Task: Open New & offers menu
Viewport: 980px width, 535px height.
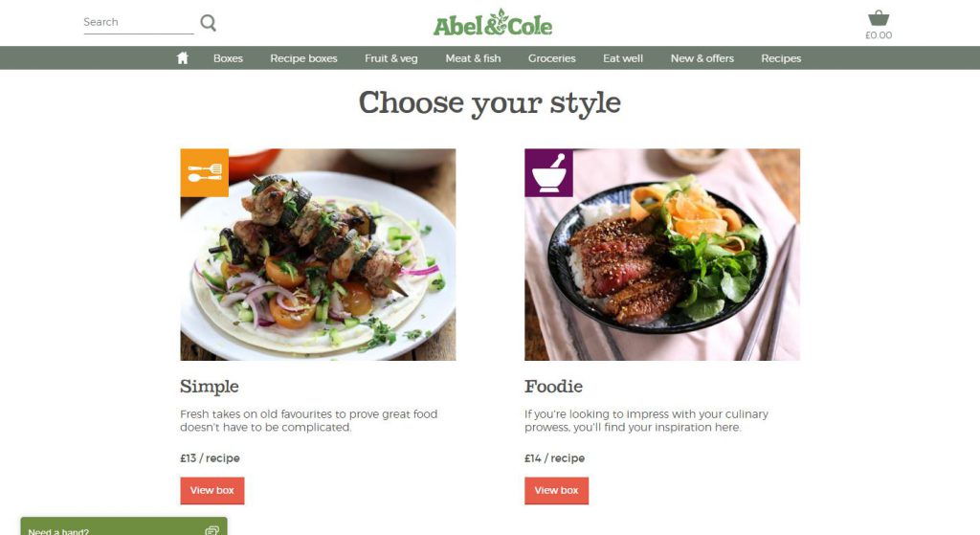Action: pos(702,58)
